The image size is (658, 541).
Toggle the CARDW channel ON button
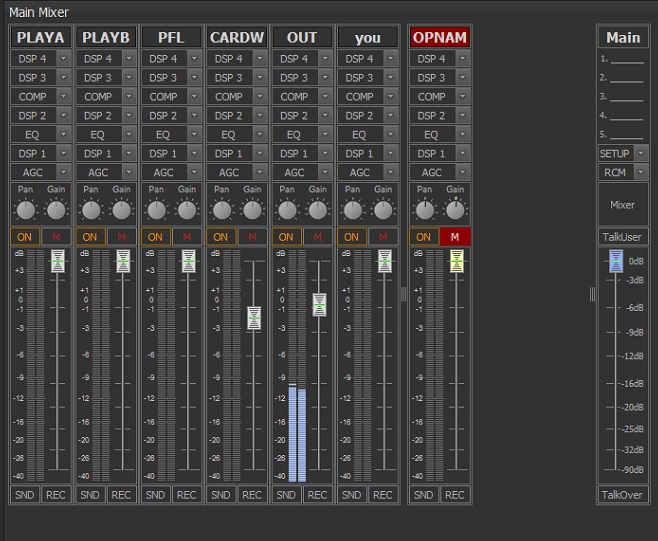click(221, 237)
